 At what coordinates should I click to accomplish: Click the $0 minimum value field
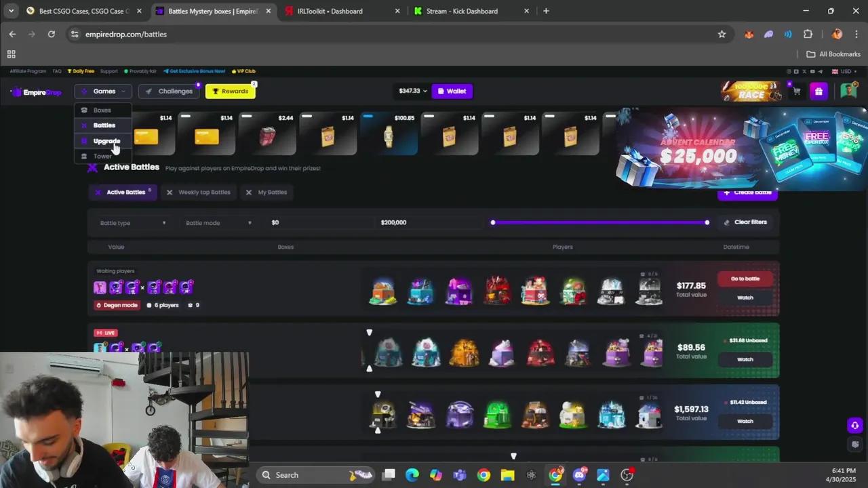[319, 222]
